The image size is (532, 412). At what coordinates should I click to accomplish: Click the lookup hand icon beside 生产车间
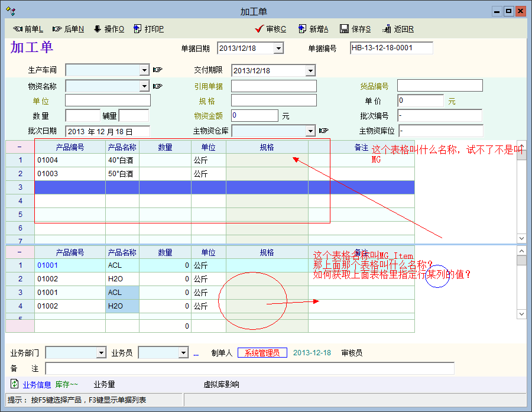tap(157, 70)
